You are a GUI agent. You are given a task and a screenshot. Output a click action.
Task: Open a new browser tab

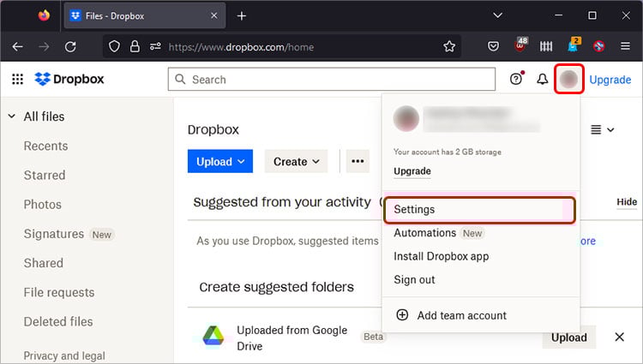click(x=242, y=16)
